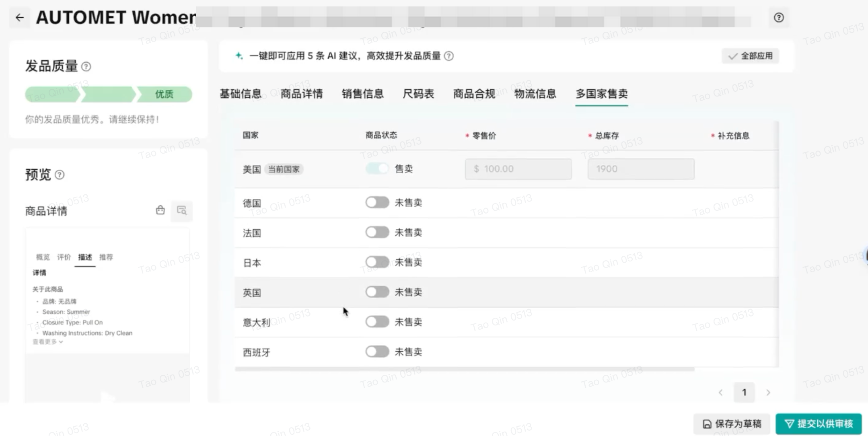Select the shopping bag preview icon

pos(160,210)
